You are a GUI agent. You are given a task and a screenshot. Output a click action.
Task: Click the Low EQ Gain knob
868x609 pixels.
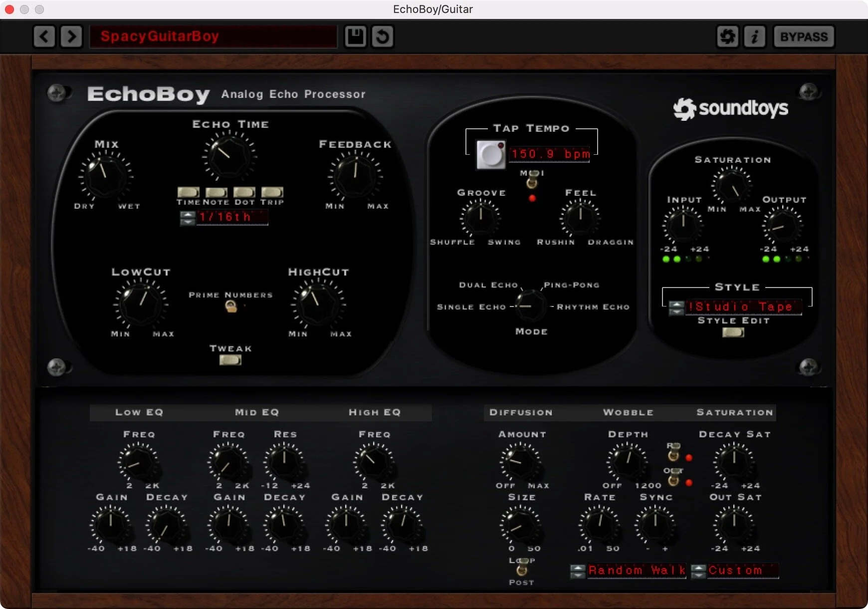110,524
